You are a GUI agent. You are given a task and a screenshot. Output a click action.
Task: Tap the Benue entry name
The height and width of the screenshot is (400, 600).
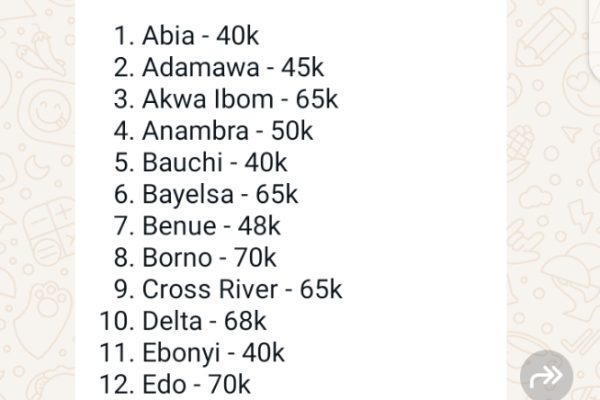click(x=179, y=226)
